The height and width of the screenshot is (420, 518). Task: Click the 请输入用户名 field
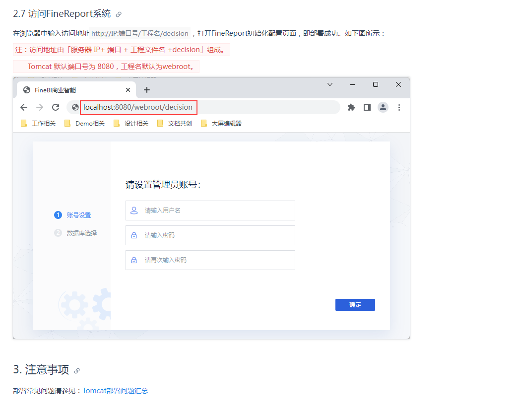click(x=210, y=210)
